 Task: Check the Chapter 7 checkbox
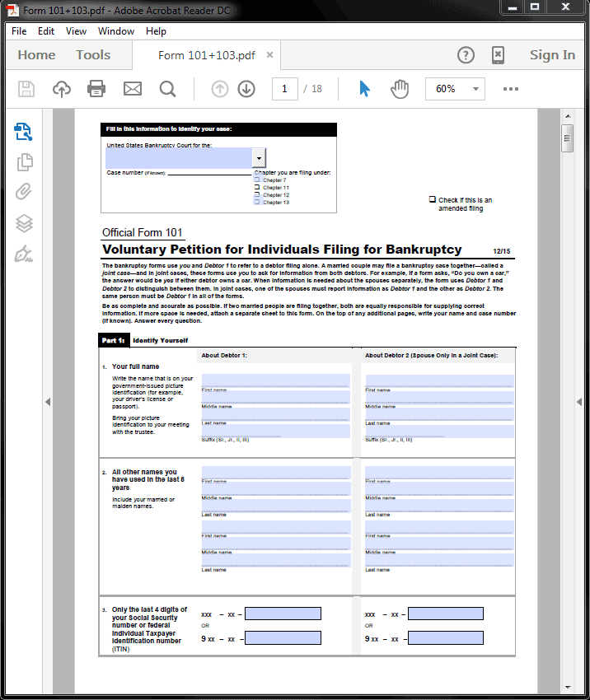257,180
